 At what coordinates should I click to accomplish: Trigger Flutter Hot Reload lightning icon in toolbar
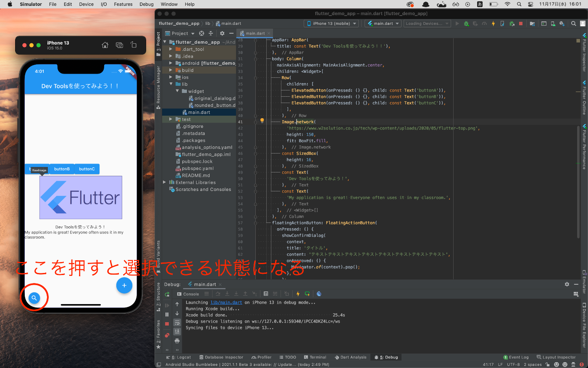[493, 24]
